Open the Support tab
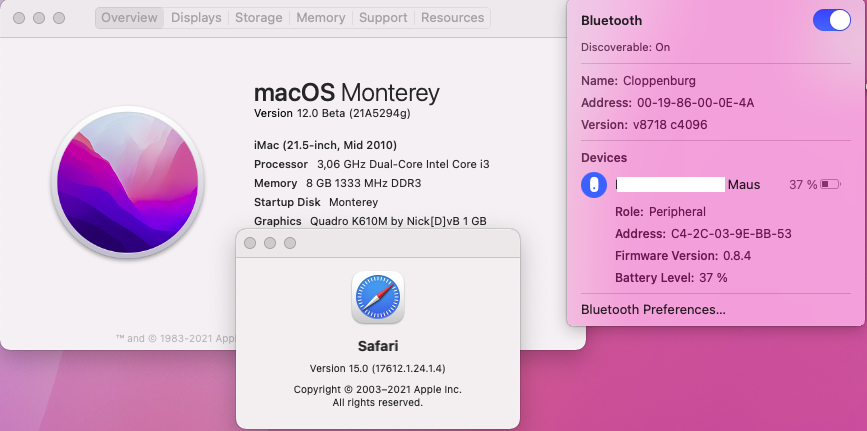 pos(383,18)
